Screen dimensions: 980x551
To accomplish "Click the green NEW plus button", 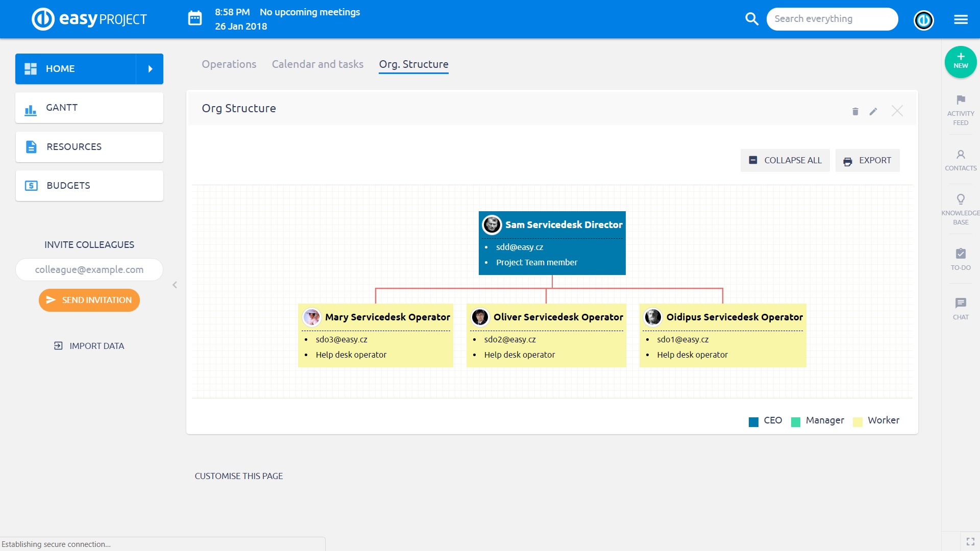I will click(x=961, y=62).
